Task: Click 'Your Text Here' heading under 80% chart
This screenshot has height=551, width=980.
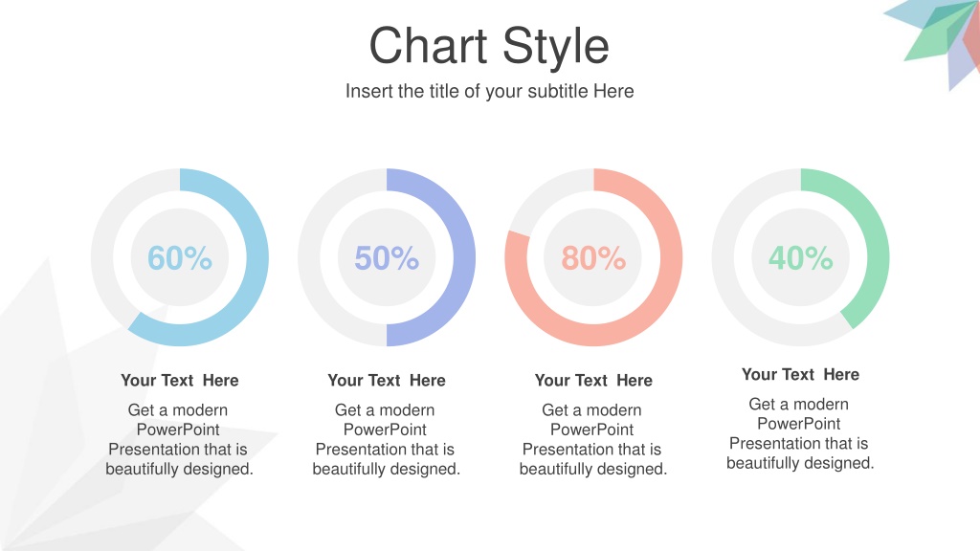Action: click(593, 381)
